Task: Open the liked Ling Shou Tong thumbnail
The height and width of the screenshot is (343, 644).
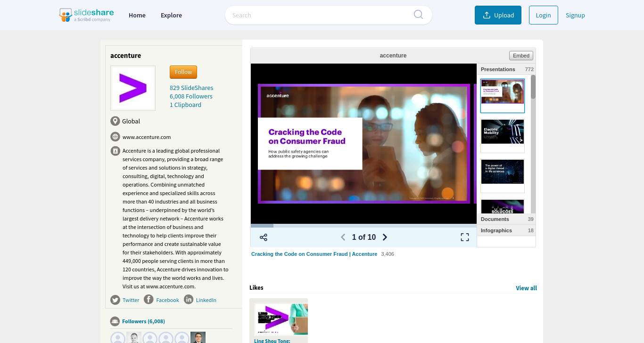Action: [x=281, y=319]
